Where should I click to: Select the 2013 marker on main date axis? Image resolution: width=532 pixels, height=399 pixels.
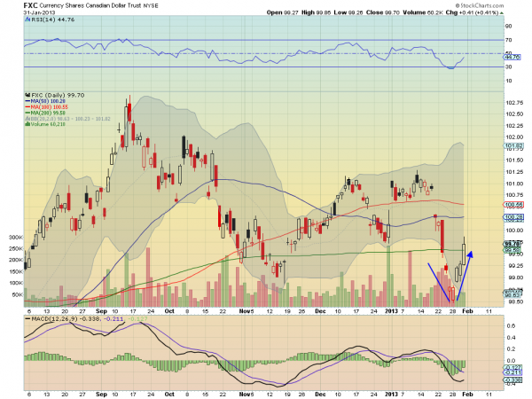pos(391,311)
